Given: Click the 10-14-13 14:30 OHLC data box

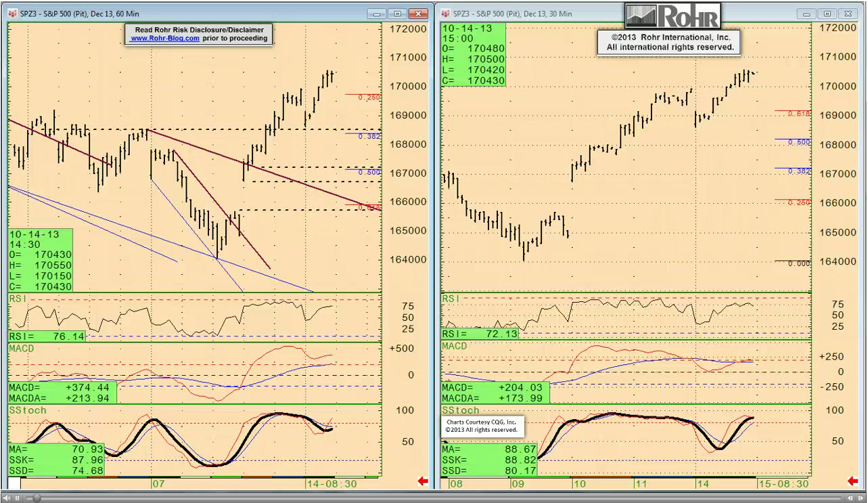Looking at the screenshot, I should click(x=40, y=261).
